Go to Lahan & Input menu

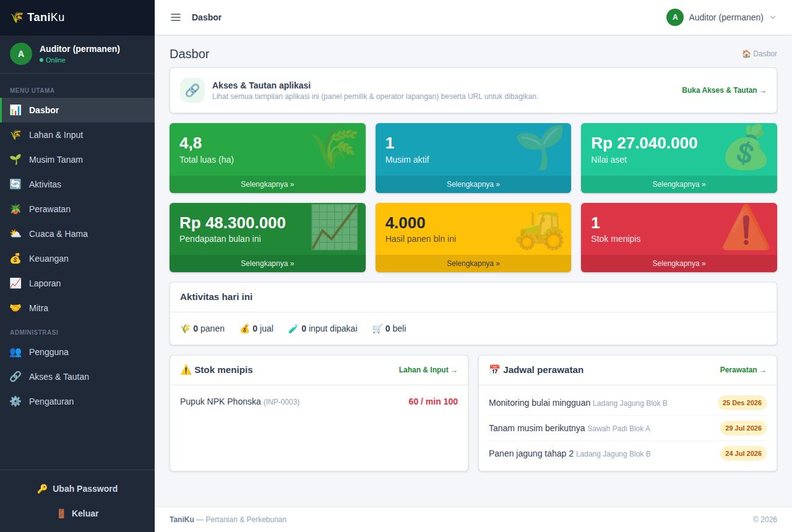click(77, 135)
